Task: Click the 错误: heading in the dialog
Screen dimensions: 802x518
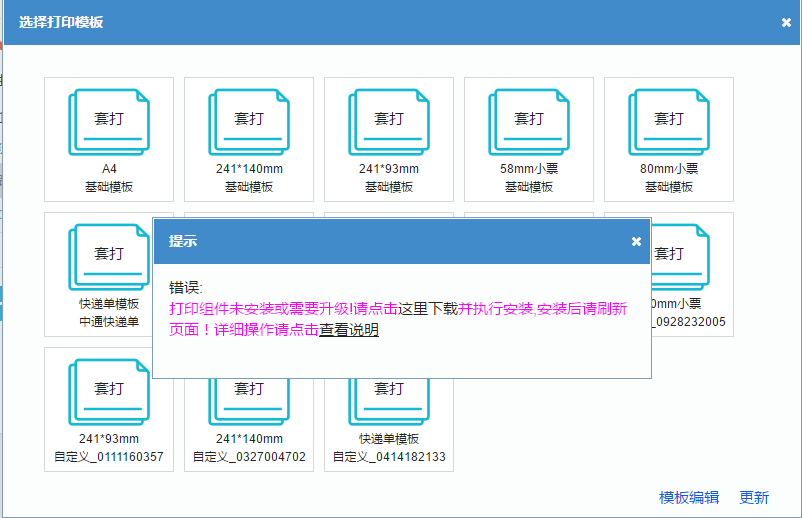Action: 186,287
